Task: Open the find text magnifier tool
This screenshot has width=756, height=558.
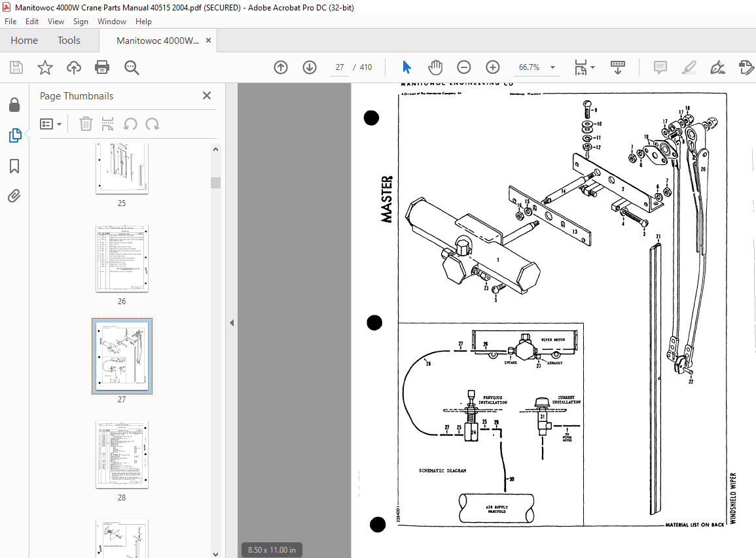Action: tap(132, 67)
